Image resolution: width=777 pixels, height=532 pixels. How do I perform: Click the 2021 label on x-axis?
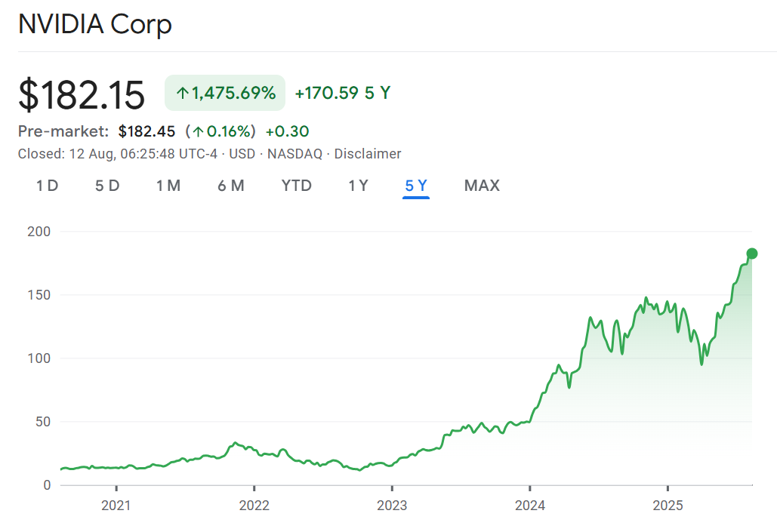coord(116,505)
